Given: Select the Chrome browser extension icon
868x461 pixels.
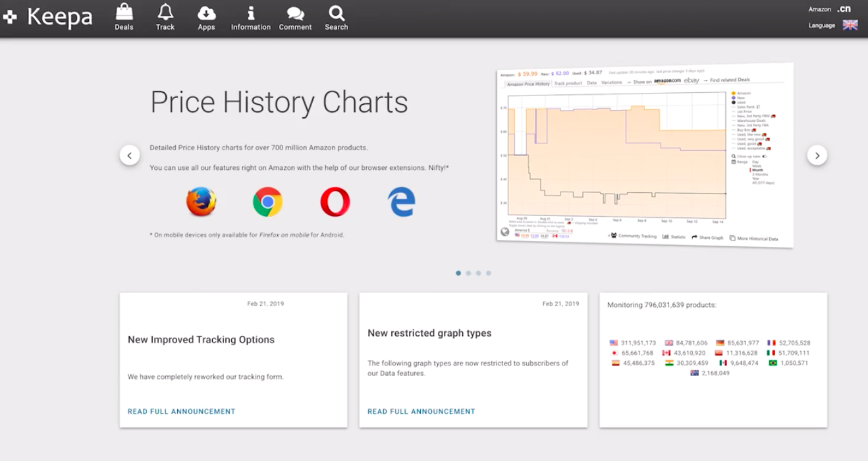Looking at the screenshot, I should 267,202.
